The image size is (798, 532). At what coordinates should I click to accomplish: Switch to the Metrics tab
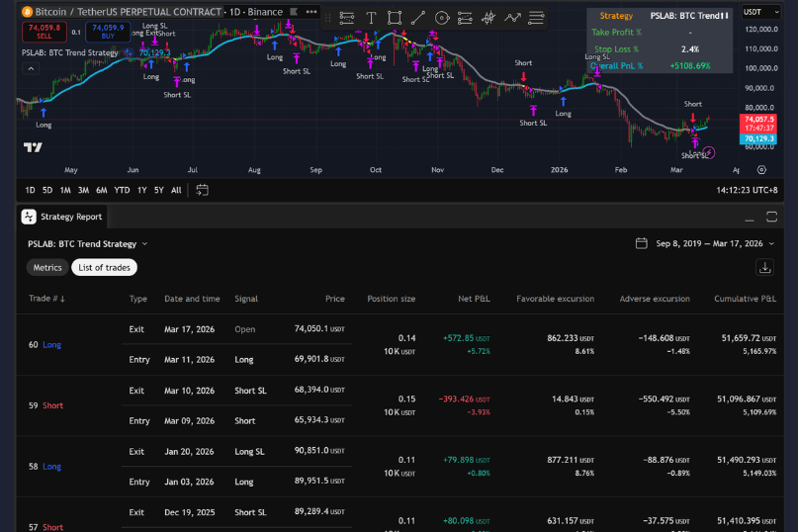click(47, 267)
